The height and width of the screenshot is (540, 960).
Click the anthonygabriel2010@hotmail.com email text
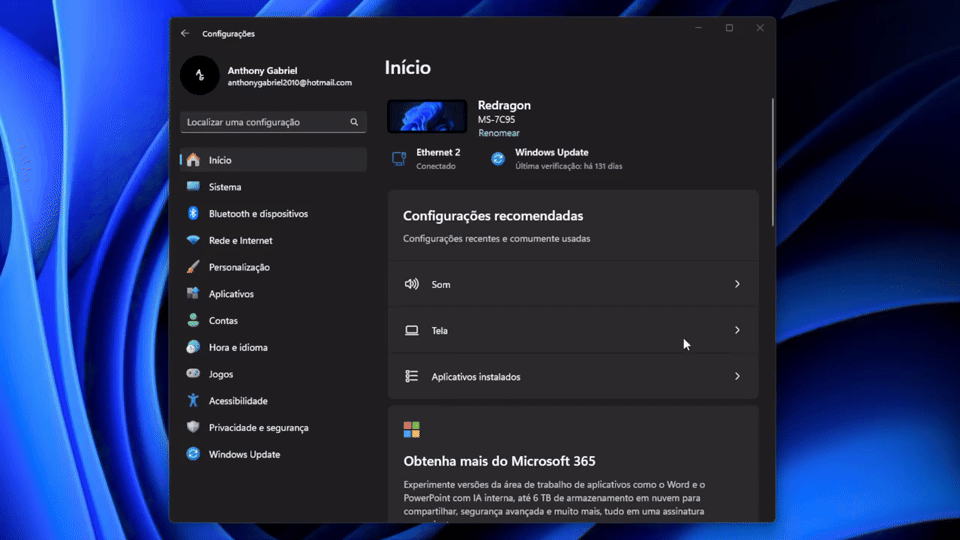(290, 83)
